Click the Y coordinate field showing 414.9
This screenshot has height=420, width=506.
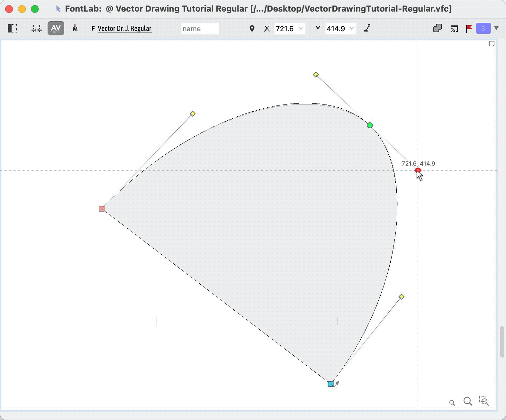pyautogui.click(x=336, y=29)
